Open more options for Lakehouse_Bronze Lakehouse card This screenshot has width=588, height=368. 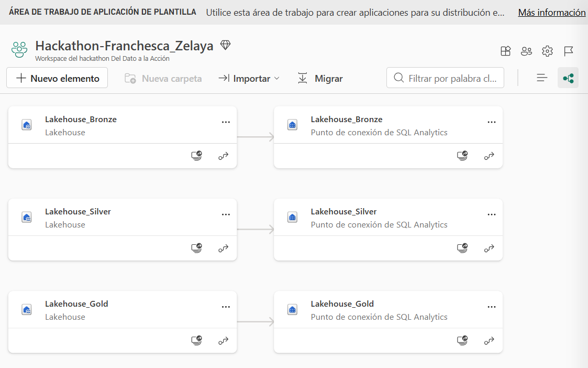(x=226, y=122)
